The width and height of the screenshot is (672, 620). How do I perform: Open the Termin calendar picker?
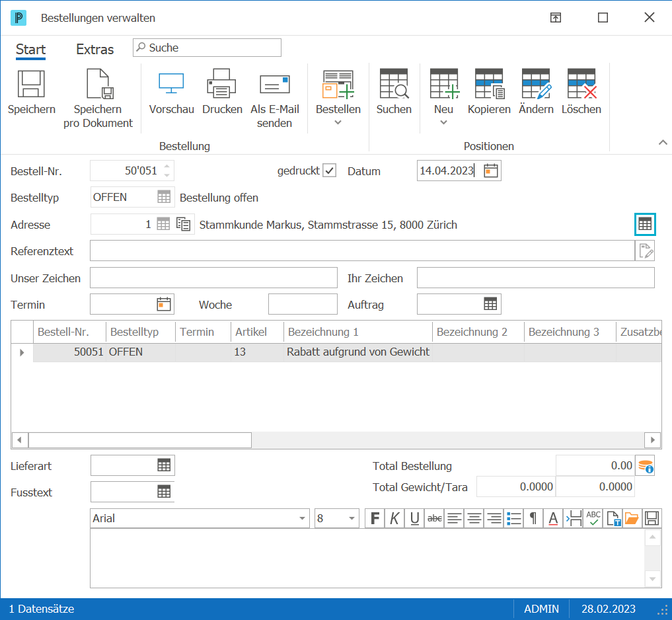[x=164, y=305]
